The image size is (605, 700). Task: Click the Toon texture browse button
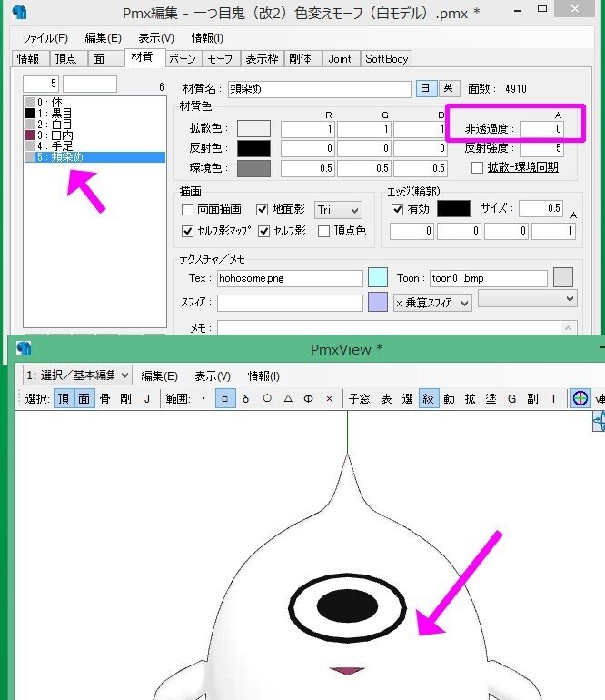click(x=563, y=277)
